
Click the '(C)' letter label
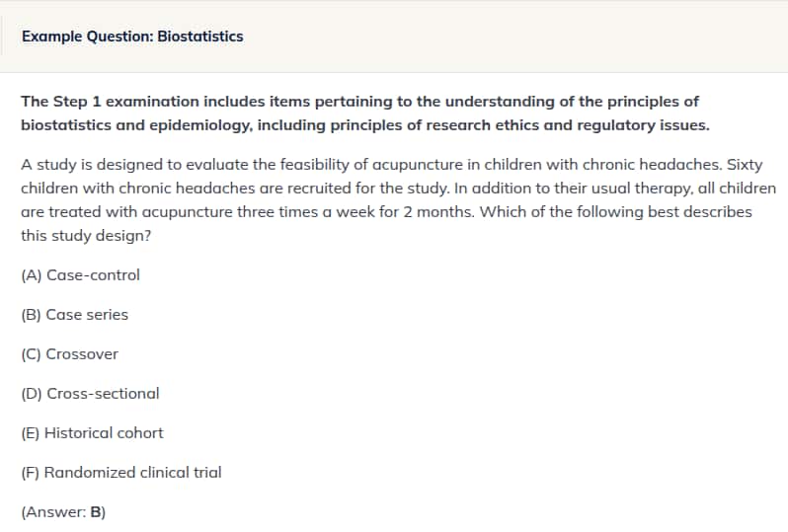31,354
